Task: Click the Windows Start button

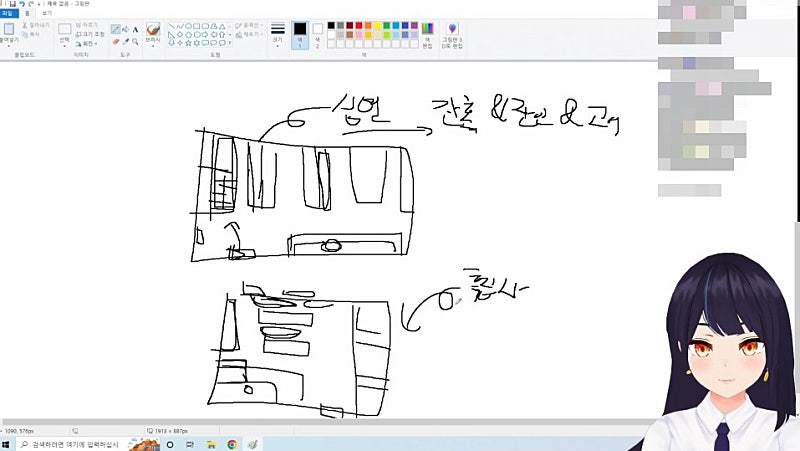Action: 6,445
